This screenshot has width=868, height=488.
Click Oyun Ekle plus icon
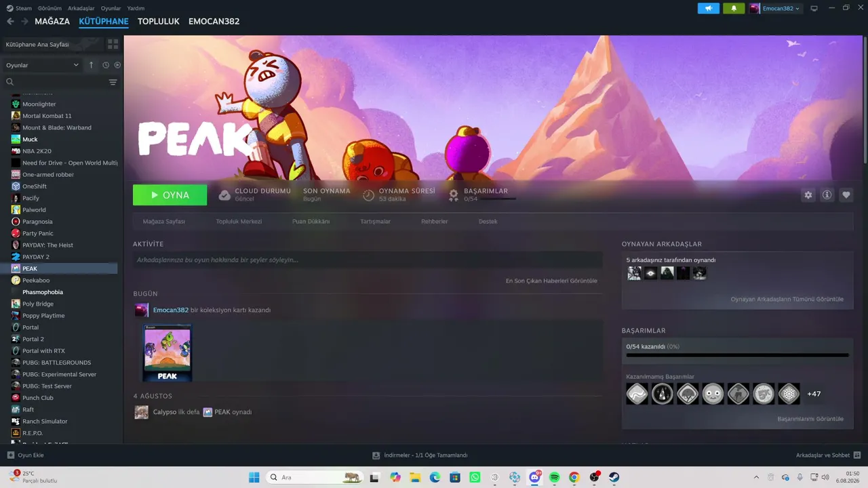point(10,455)
